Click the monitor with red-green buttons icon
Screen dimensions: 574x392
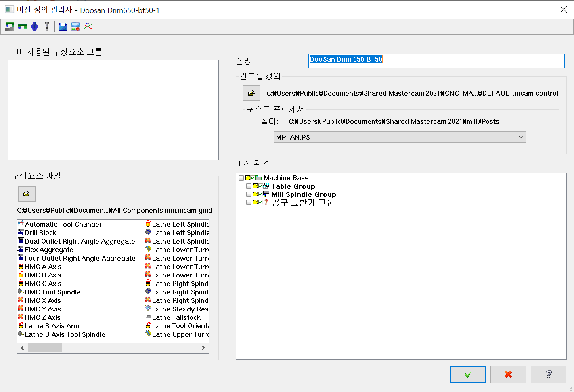click(x=75, y=27)
